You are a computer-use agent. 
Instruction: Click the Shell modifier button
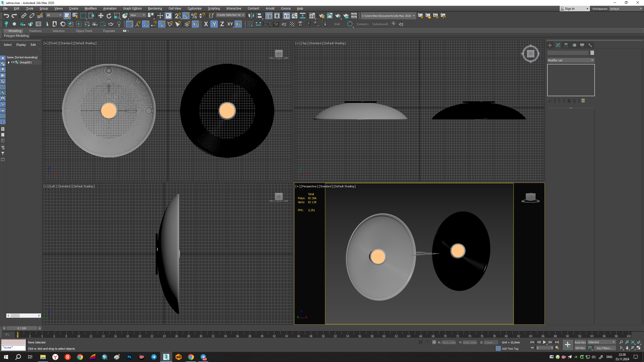tap(337, 24)
